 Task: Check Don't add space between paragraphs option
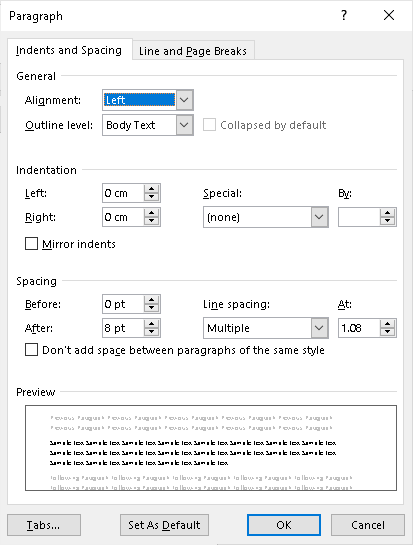[x=31, y=350]
